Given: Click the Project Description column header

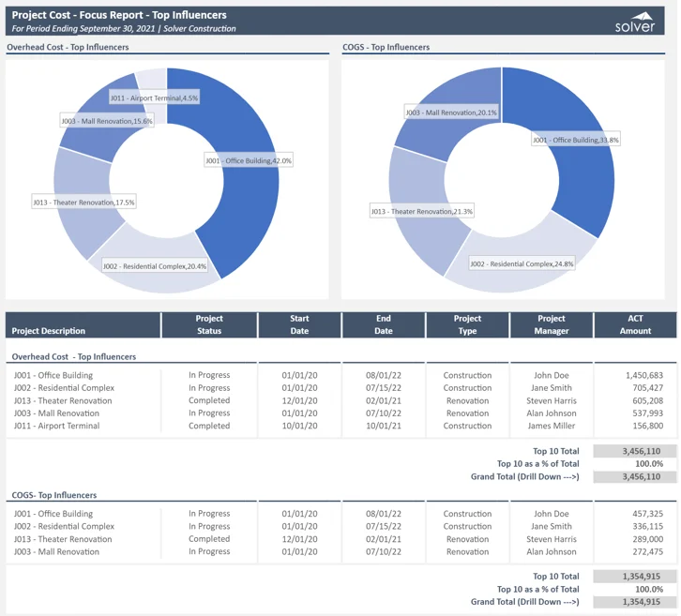Looking at the screenshot, I should (x=49, y=330).
